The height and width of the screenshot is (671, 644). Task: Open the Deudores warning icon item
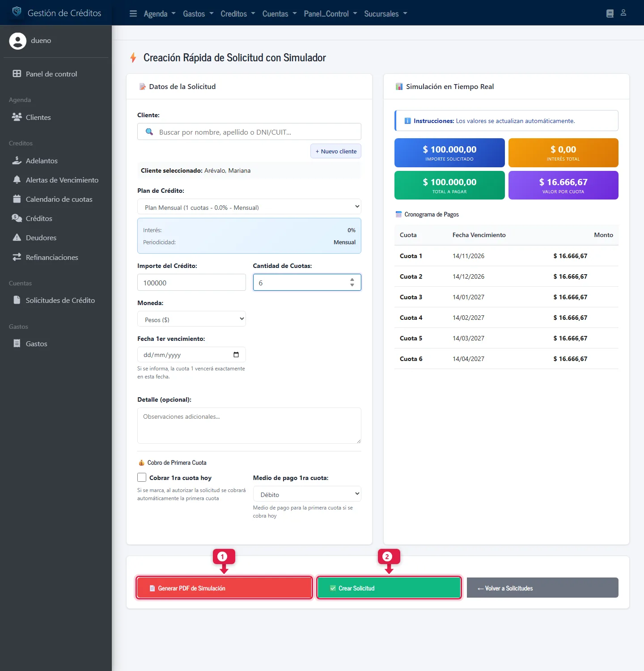click(x=17, y=238)
